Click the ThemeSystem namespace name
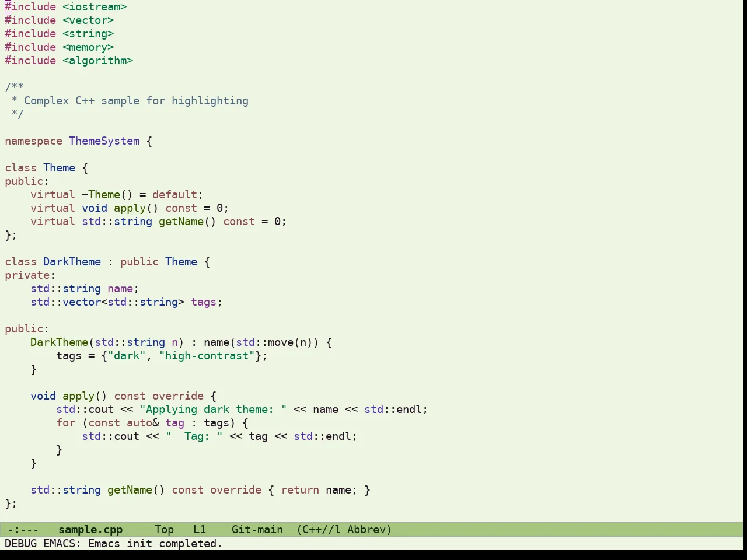Screen dimensions: 747x560 [x=104, y=141]
